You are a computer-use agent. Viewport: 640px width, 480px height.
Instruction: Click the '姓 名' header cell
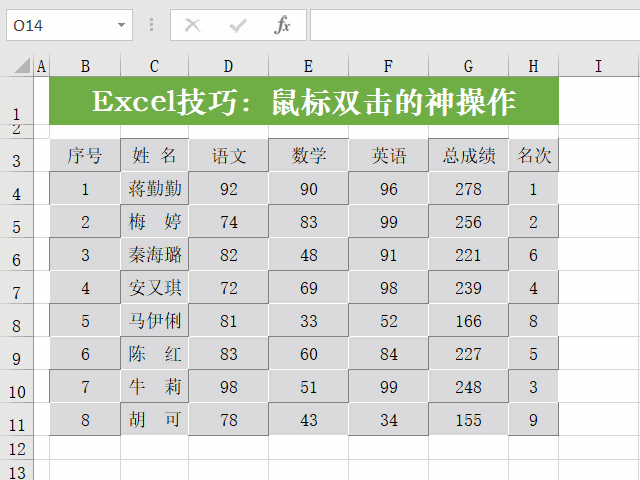(x=154, y=155)
